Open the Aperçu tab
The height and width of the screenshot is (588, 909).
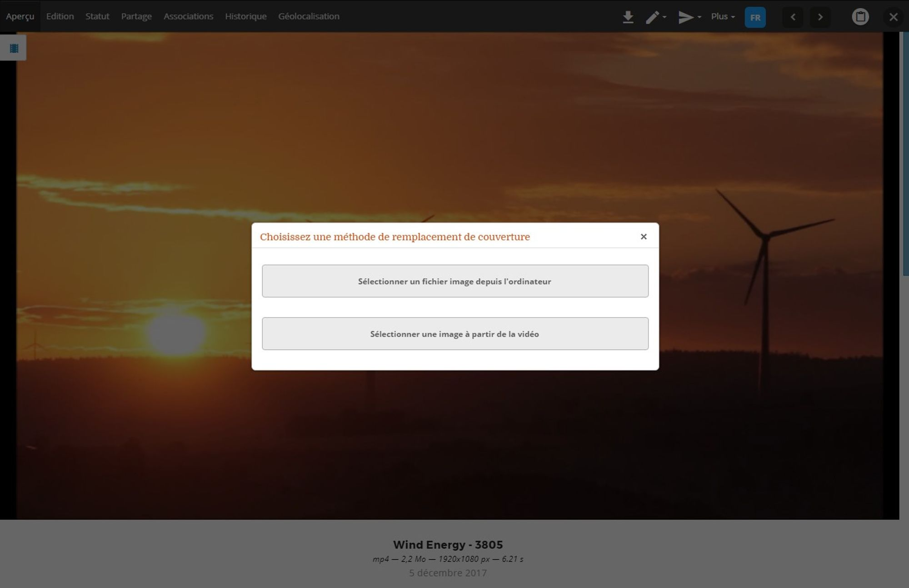20,16
